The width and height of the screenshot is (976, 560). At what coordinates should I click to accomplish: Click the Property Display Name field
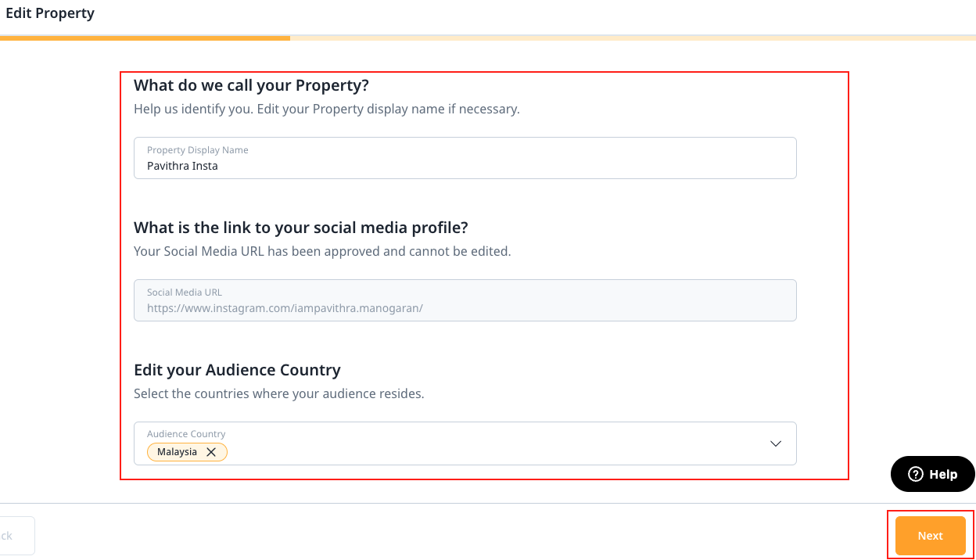click(465, 158)
